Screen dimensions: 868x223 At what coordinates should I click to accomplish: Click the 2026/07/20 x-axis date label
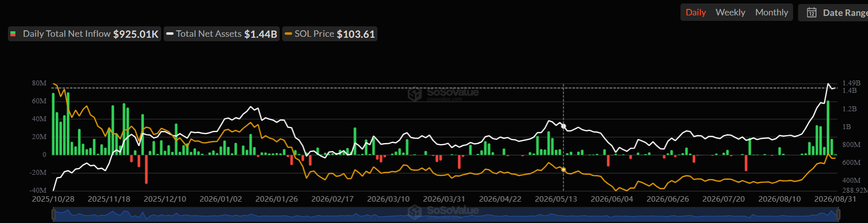point(724,199)
